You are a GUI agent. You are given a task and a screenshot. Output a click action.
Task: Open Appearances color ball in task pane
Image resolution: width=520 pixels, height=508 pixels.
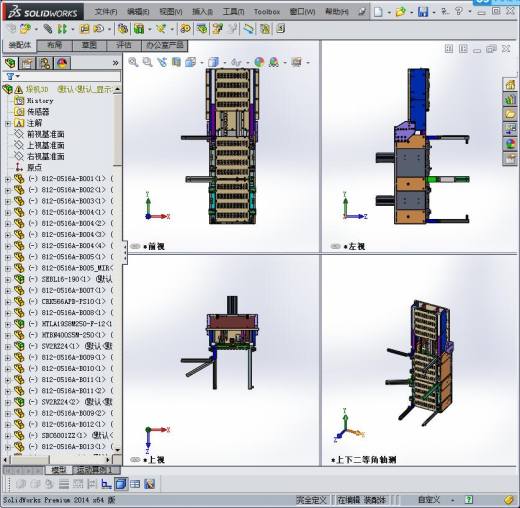click(x=510, y=144)
